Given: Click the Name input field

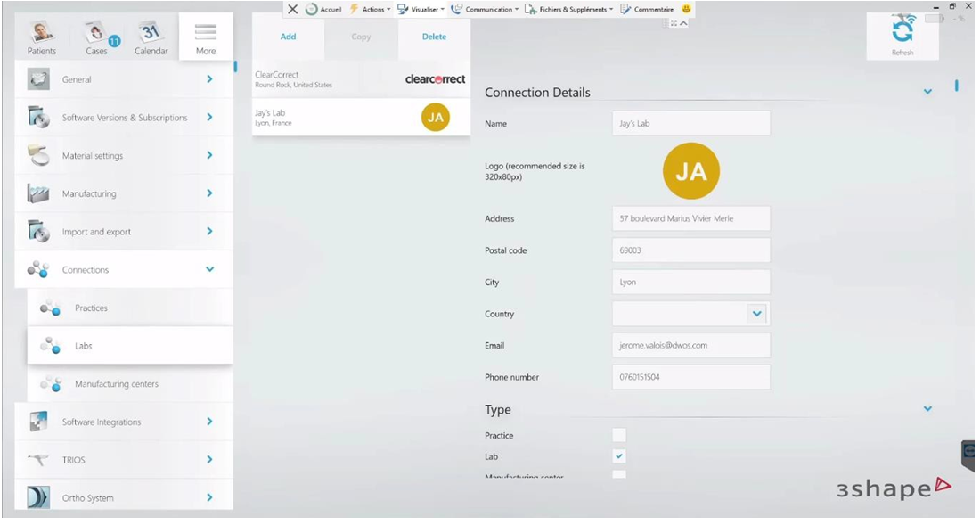Looking at the screenshot, I should click(x=691, y=124).
